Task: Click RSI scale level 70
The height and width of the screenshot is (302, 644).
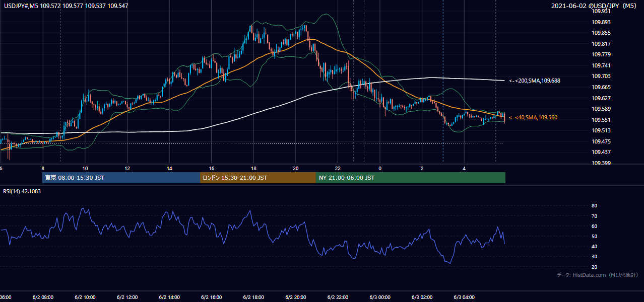Action: (594, 216)
